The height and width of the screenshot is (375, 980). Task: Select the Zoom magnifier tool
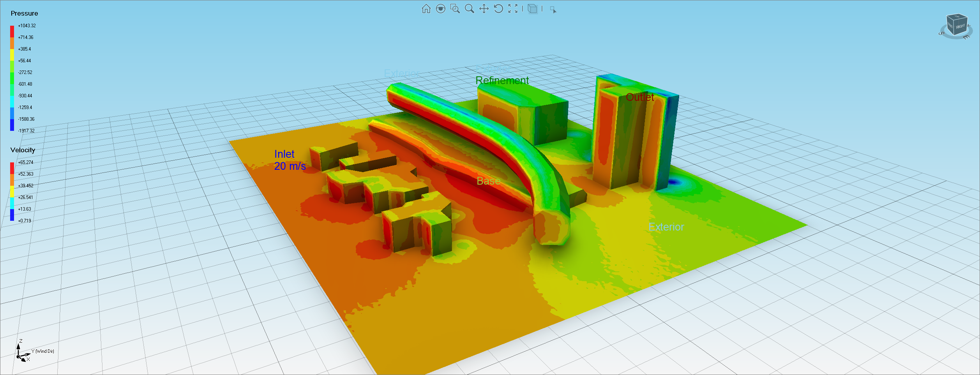(x=469, y=9)
